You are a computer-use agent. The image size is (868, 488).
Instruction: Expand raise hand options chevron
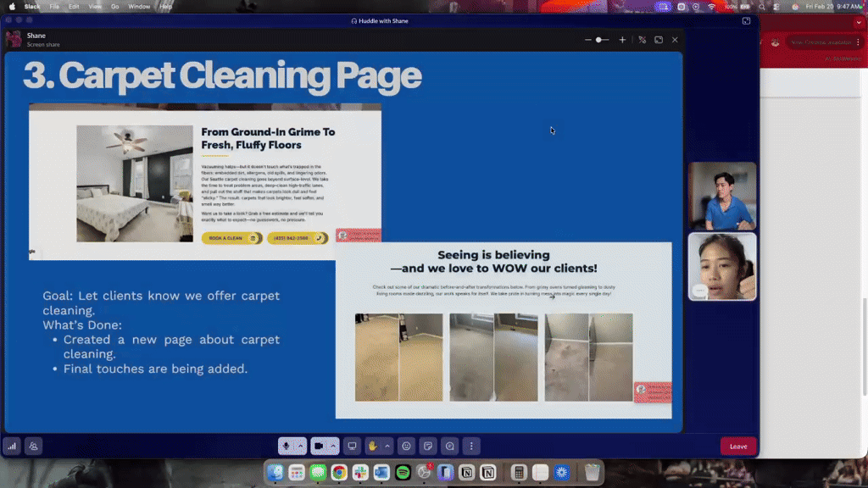(x=387, y=446)
